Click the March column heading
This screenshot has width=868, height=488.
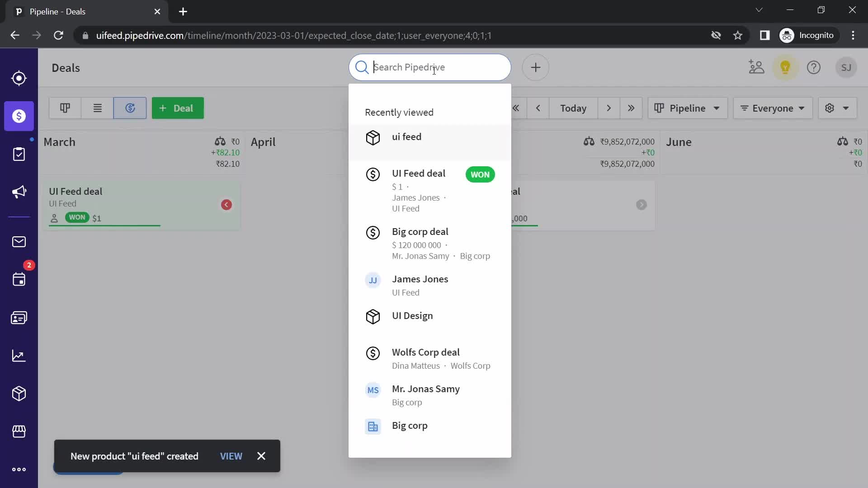pyautogui.click(x=60, y=142)
